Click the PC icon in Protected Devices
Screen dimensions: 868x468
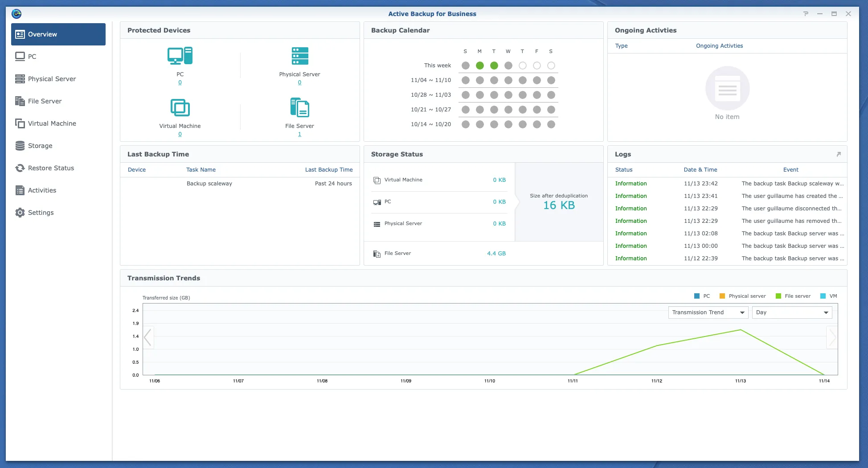click(x=180, y=56)
